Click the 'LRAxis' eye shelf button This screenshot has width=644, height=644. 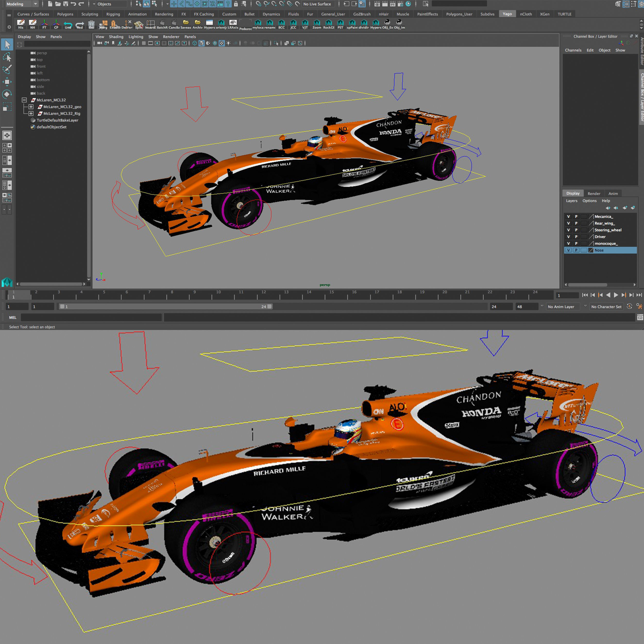pos(233,24)
